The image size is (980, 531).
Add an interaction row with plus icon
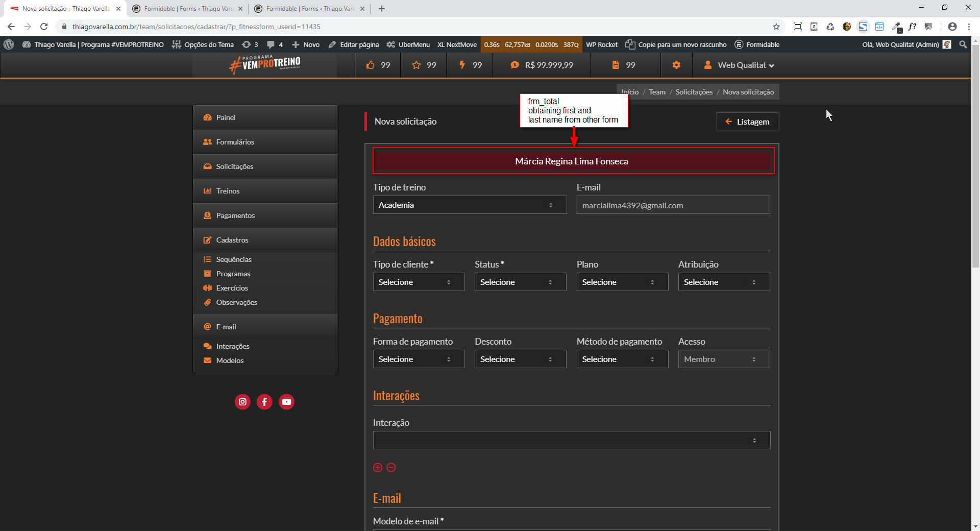click(378, 468)
